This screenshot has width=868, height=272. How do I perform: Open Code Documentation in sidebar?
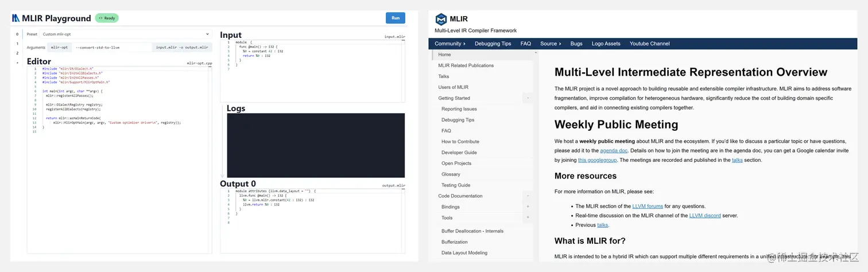[460, 196]
